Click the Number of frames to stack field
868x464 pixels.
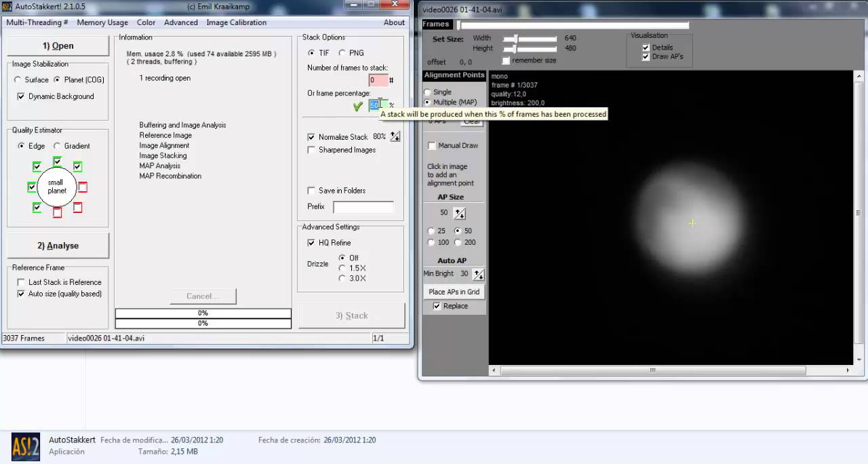click(x=378, y=80)
